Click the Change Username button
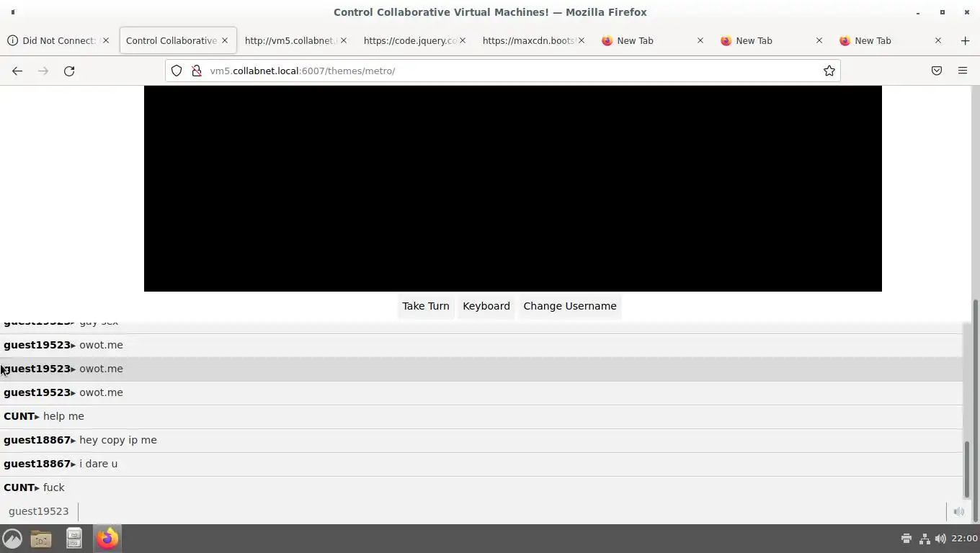Viewport: 980px width, 553px height. point(570,306)
